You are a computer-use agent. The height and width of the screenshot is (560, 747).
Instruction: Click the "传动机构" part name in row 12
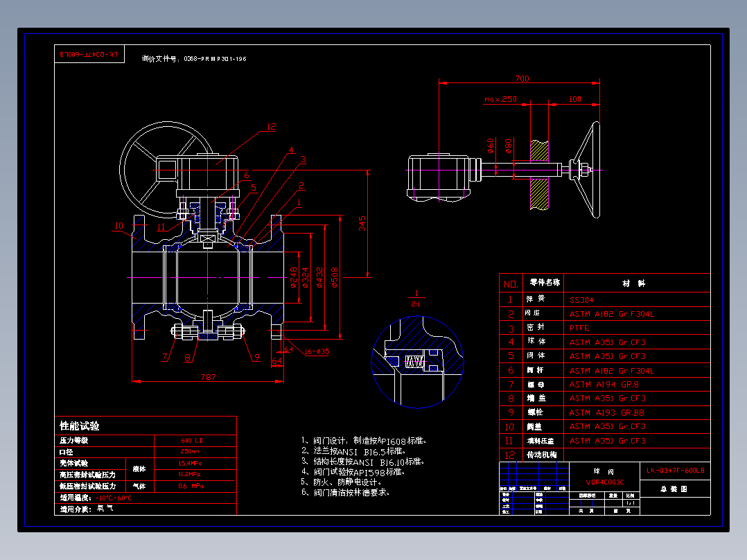(x=542, y=455)
